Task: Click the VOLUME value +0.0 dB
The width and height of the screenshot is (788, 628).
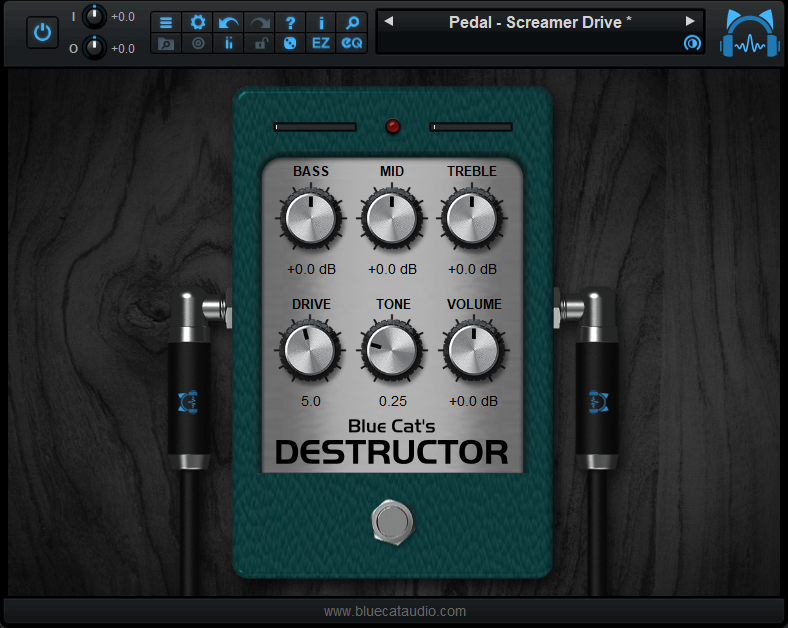Action: point(473,401)
